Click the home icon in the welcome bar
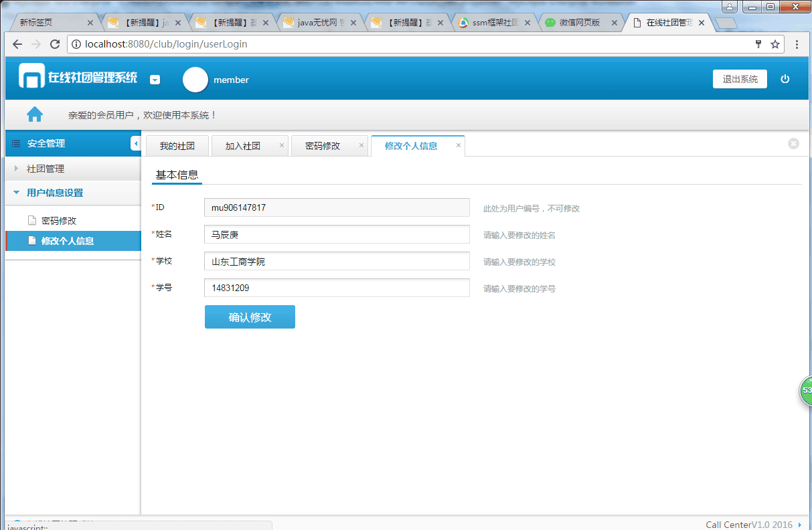Screen dimensions: 812x530 pos(35,114)
